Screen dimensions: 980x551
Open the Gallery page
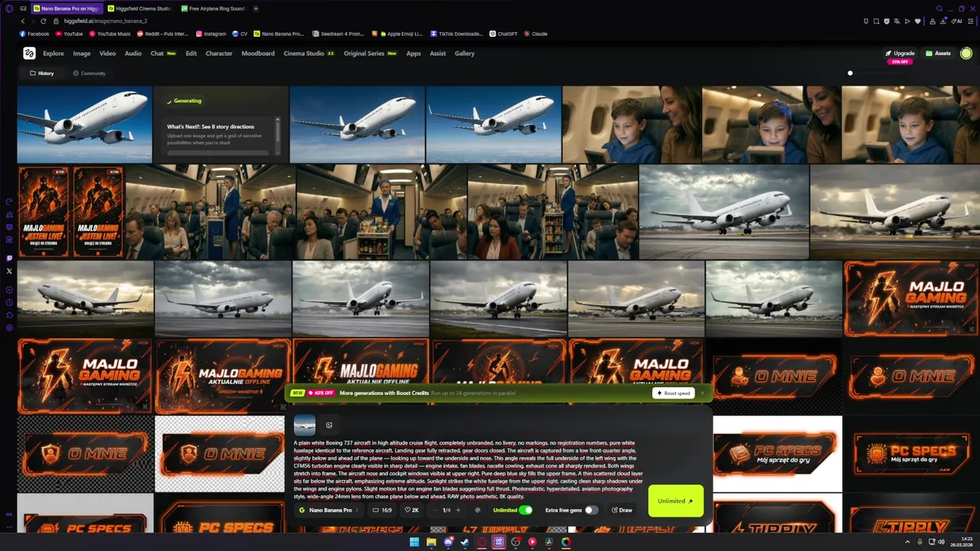pyautogui.click(x=465, y=54)
